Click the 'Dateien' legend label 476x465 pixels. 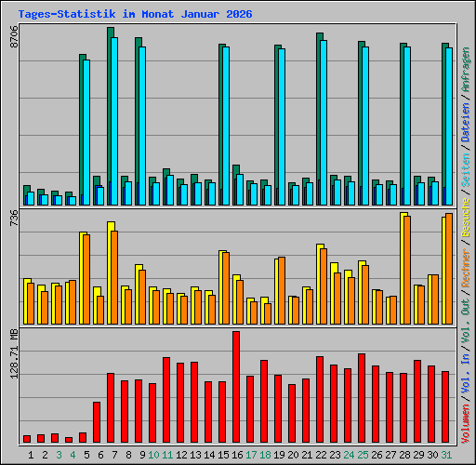tap(466, 123)
